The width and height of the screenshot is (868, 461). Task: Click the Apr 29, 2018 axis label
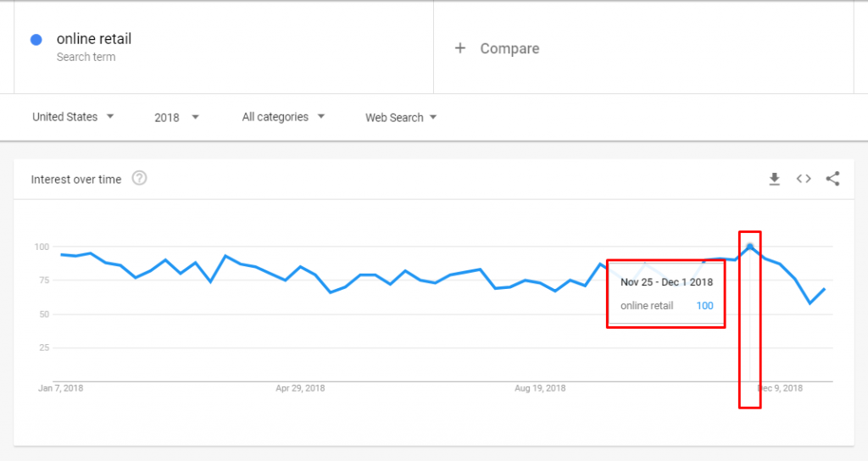click(300, 388)
